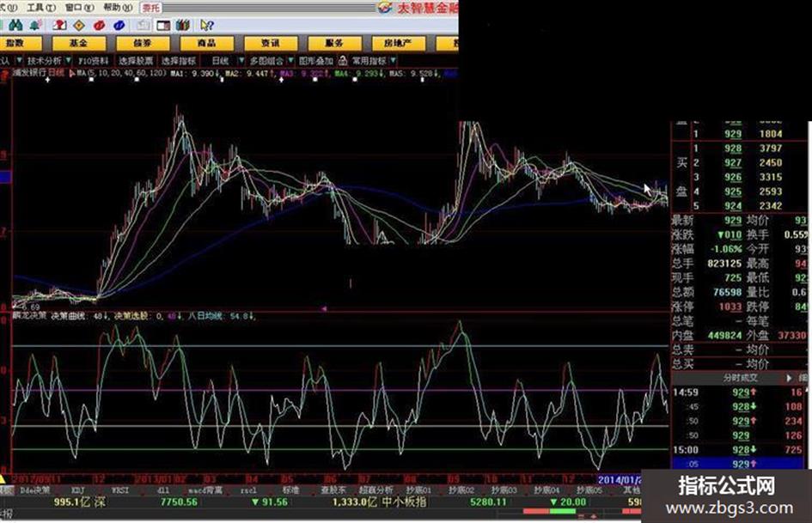Click the MA(5,10,20,40,60,120) indicator label

tap(124, 74)
